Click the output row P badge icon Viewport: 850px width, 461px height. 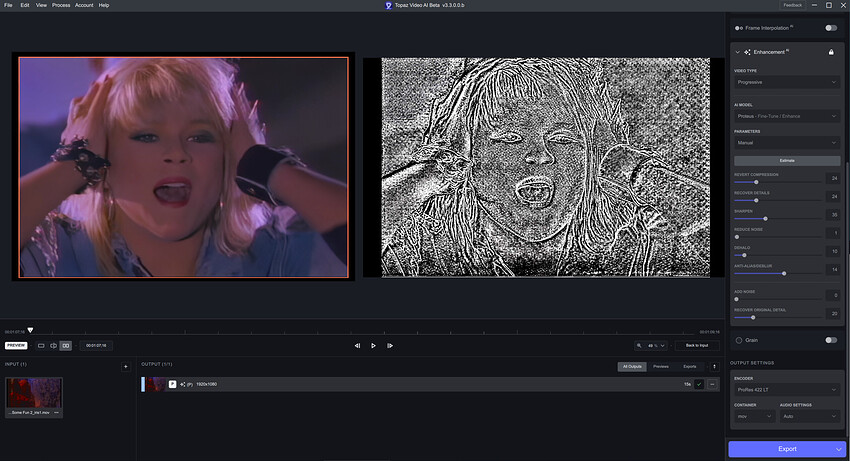172,384
